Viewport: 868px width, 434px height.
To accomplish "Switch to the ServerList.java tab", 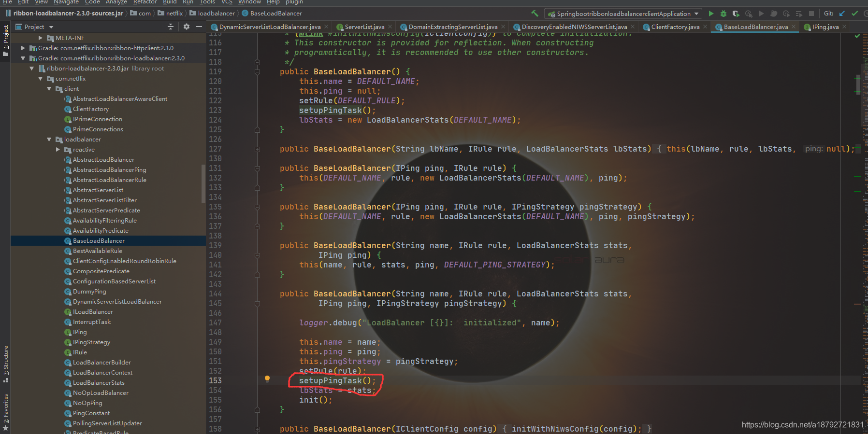I will pyautogui.click(x=364, y=27).
